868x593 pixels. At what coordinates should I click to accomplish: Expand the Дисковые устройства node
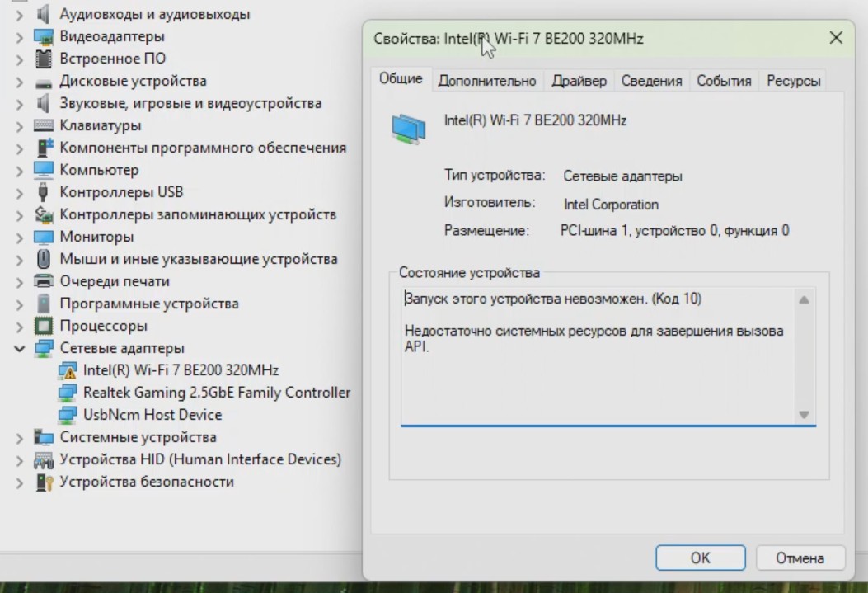click(20, 82)
